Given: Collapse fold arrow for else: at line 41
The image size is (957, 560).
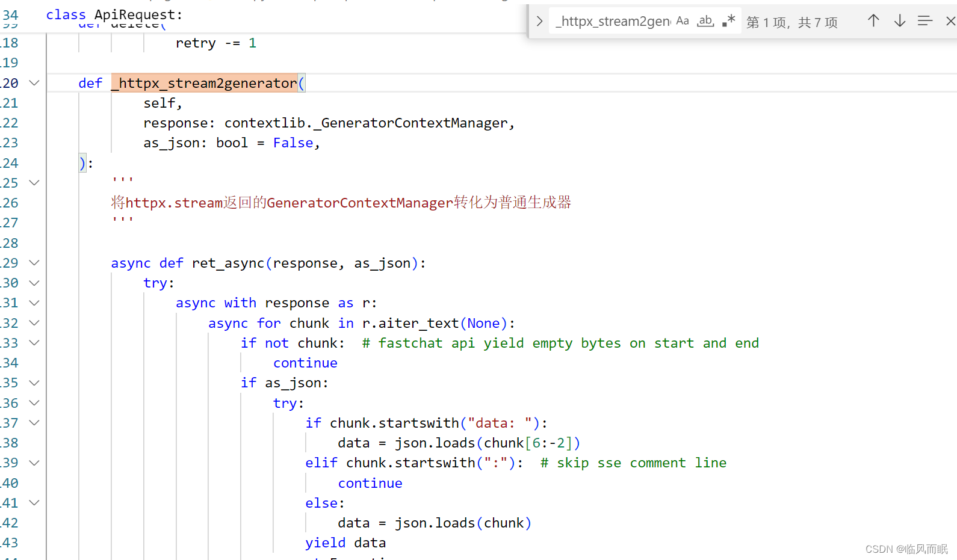Looking at the screenshot, I should (34, 503).
